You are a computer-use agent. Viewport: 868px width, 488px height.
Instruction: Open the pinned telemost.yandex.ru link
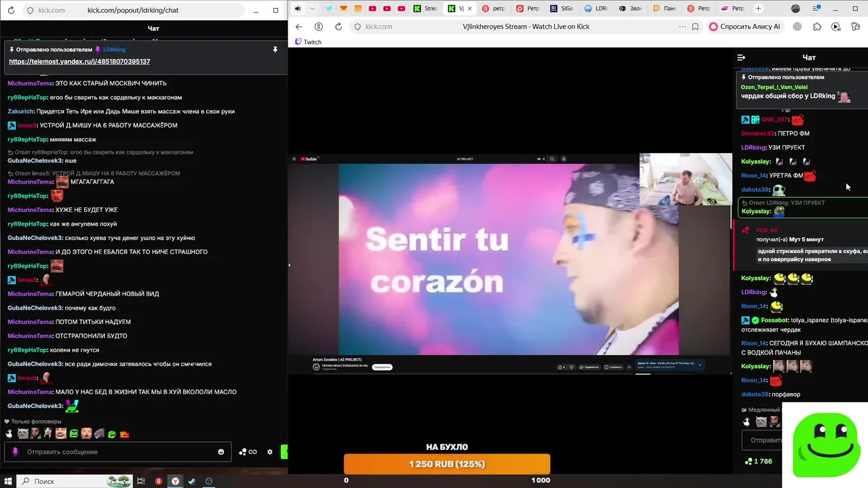click(79, 62)
